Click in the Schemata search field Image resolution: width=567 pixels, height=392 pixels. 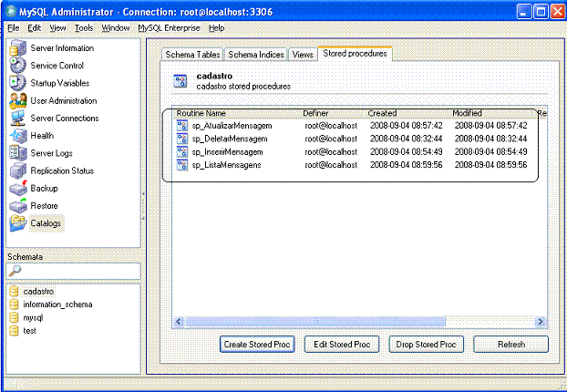pyautogui.click(x=74, y=271)
